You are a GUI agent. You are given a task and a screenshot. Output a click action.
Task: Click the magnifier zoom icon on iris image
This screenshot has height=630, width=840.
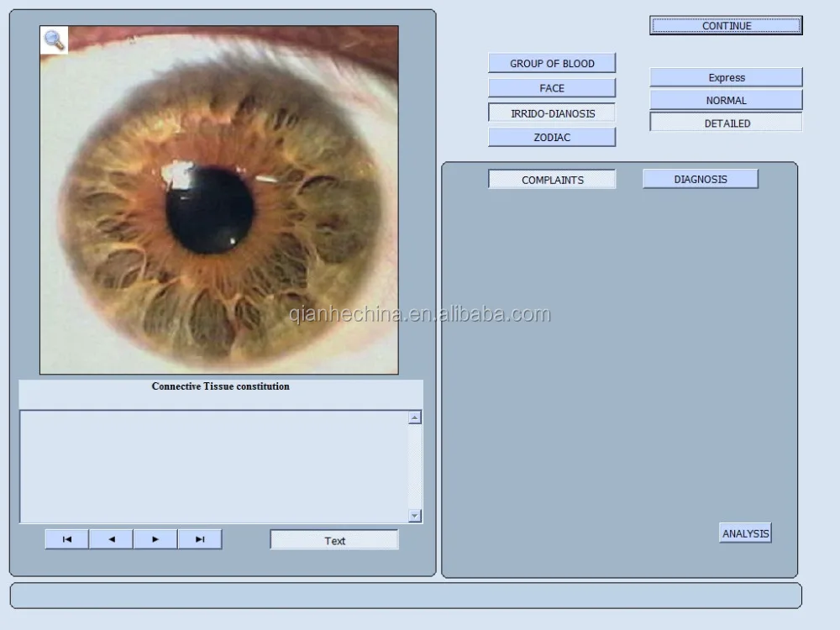click(x=55, y=39)
